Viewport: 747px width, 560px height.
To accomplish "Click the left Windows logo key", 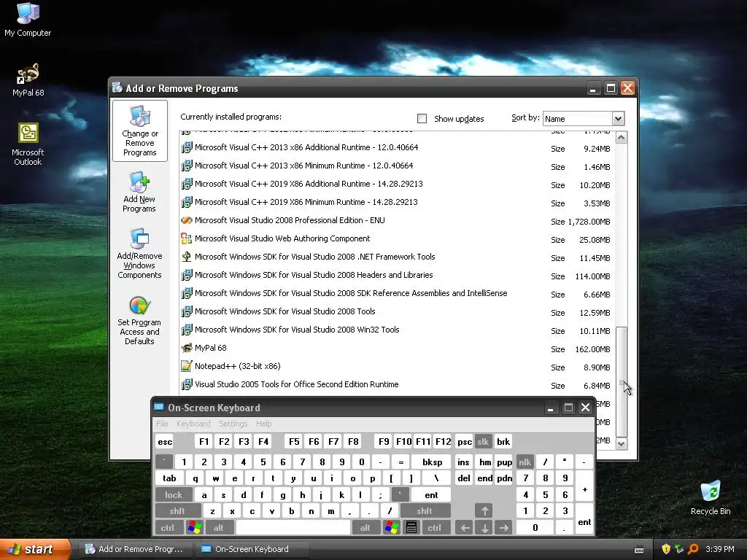I will tap(194, 528).
